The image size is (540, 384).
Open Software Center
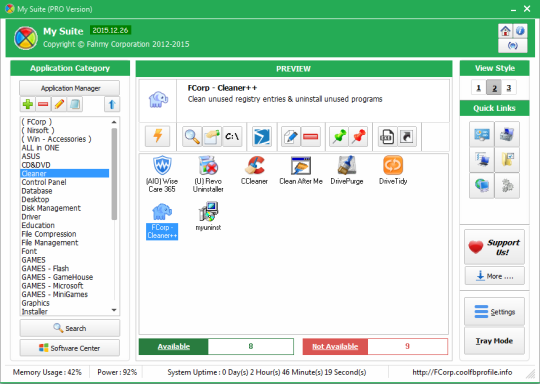(x=70, y=348)
